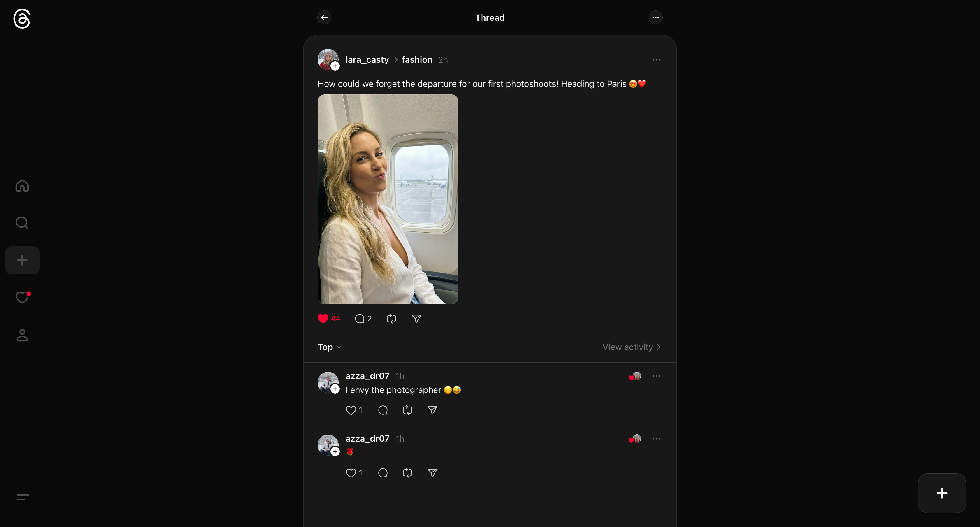Open the sidebar more menu

click(x=23, y=497)
